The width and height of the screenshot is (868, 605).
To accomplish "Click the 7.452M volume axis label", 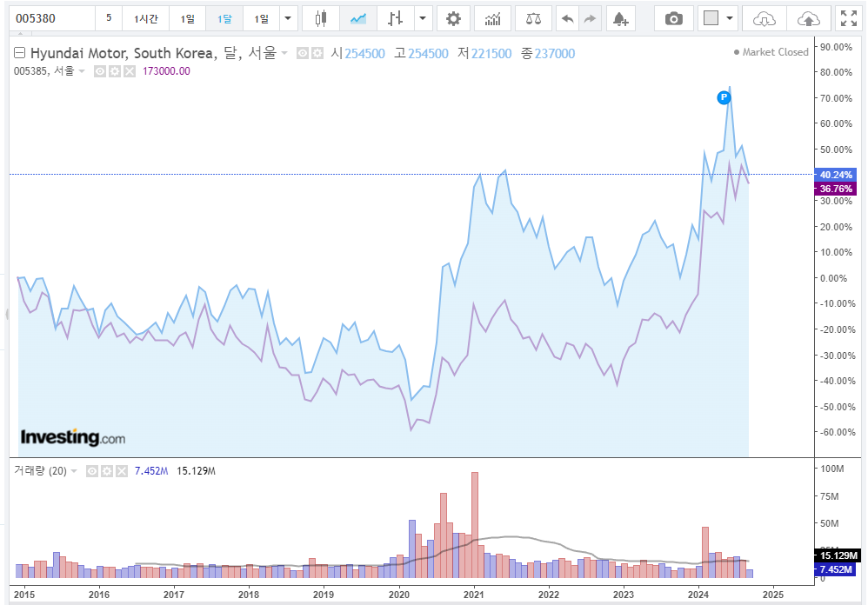I will pyautogui.click(x=835, y=569).
